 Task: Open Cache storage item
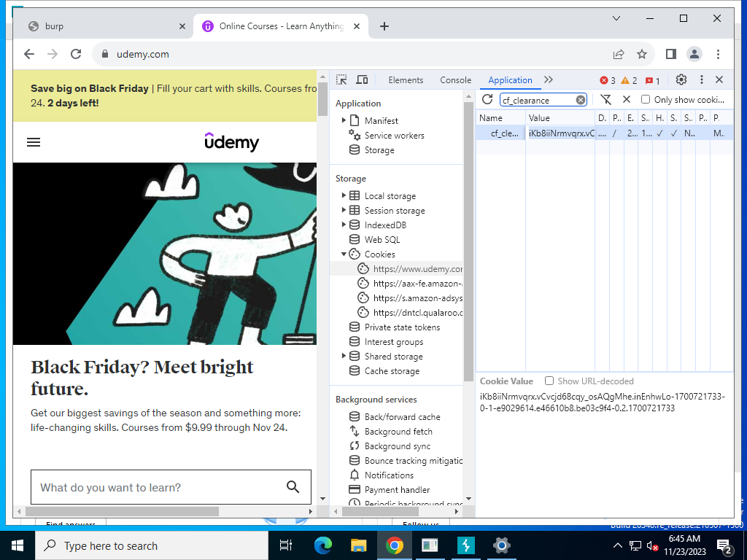coord(392,371)
